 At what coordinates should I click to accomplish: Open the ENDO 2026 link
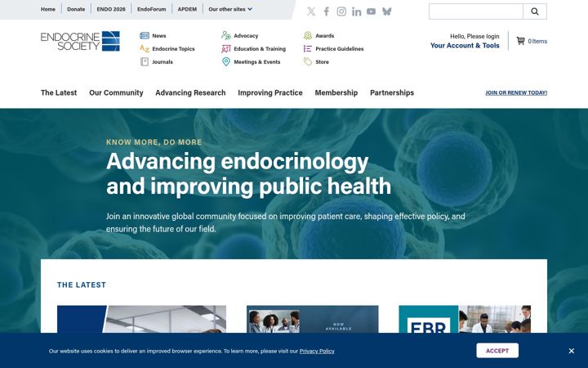[111, 9]
